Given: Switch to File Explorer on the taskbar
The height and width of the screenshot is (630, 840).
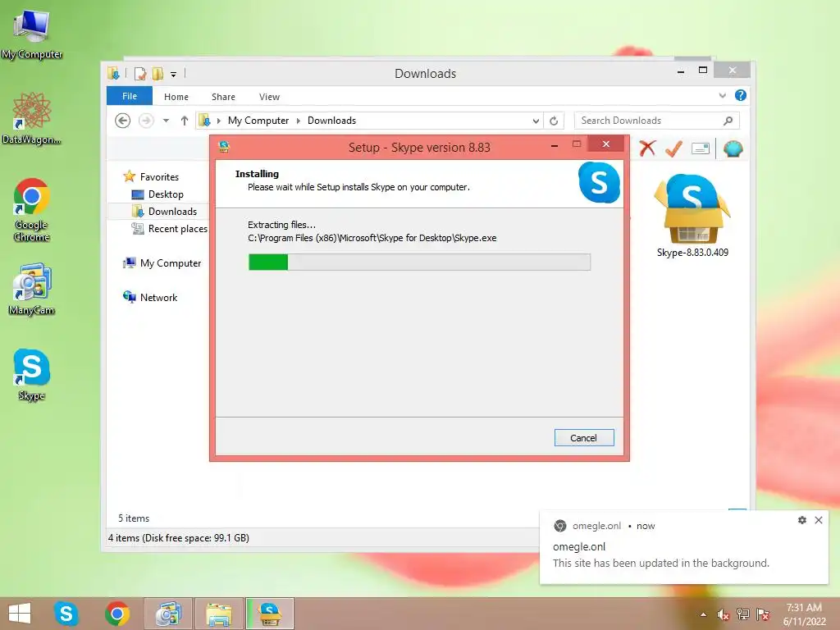Looking at the screenshot, I should 219,614.
